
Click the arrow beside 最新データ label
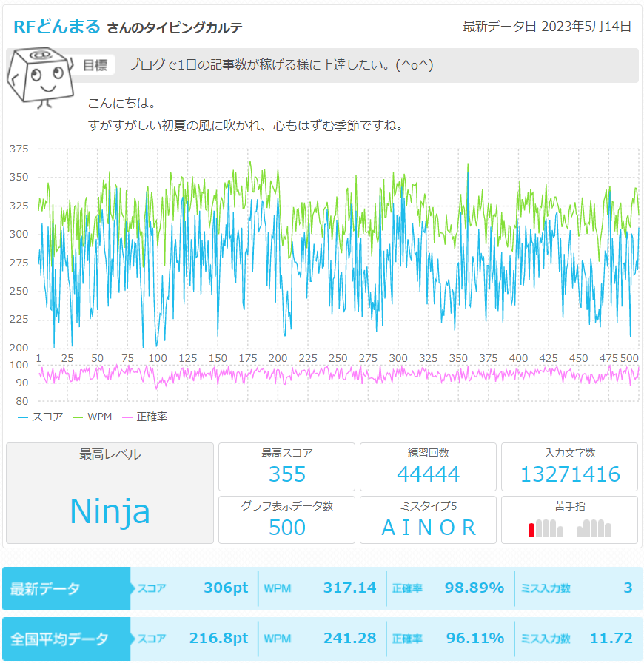(x=133, y=588)
